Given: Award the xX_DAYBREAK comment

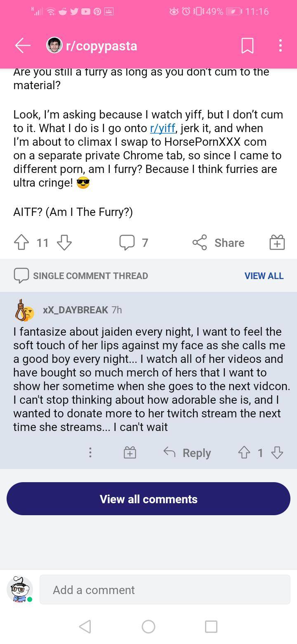Looking at the screenshot, I should (130, 453).
